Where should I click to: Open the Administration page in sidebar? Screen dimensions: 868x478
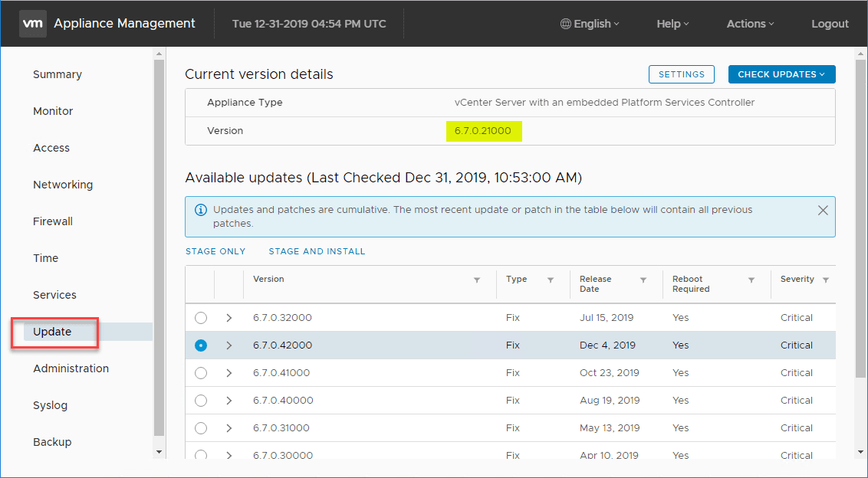pyautogui.click(x=71, y=368)
